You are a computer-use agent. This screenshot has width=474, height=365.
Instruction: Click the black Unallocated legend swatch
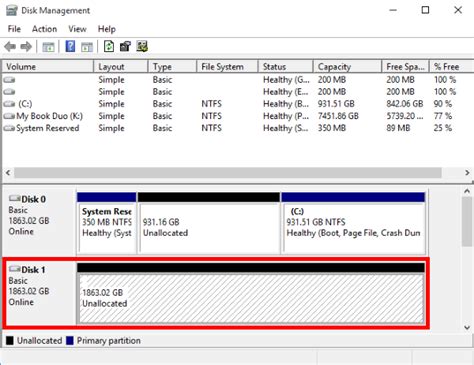pos(10,341)
